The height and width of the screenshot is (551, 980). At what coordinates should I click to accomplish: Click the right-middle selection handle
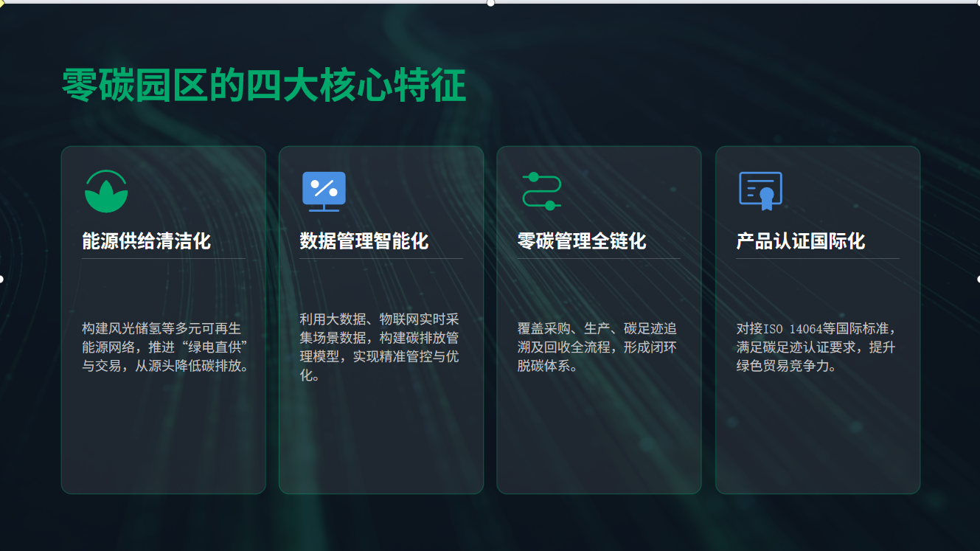click(x=979, y=279)
